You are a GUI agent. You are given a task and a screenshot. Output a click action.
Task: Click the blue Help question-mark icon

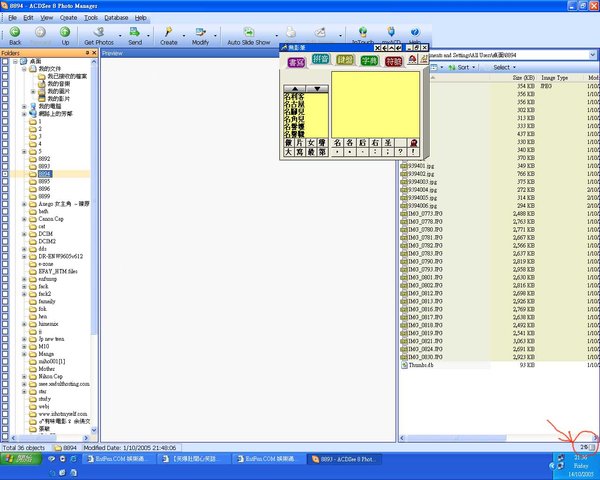(415, 32)
